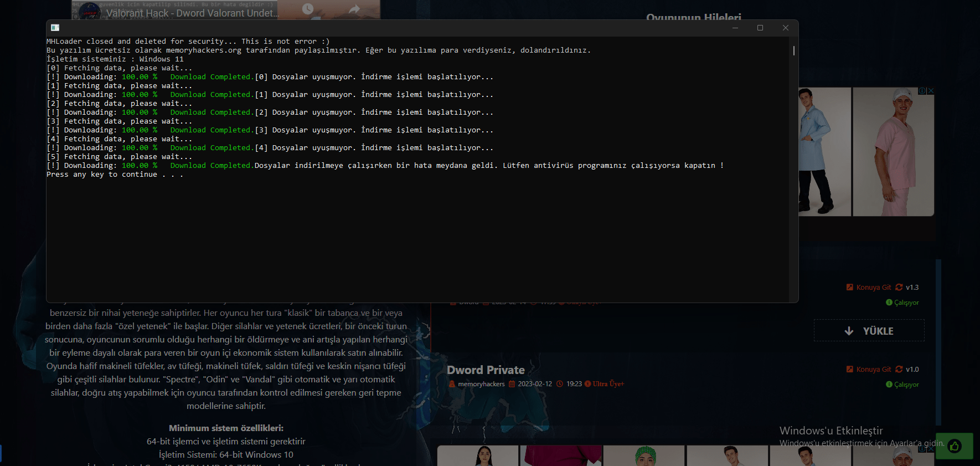The width and height of the screenshot is (980, 466).
Task: Open the blue lab coat ad image
Action: [x=824, y=151]
